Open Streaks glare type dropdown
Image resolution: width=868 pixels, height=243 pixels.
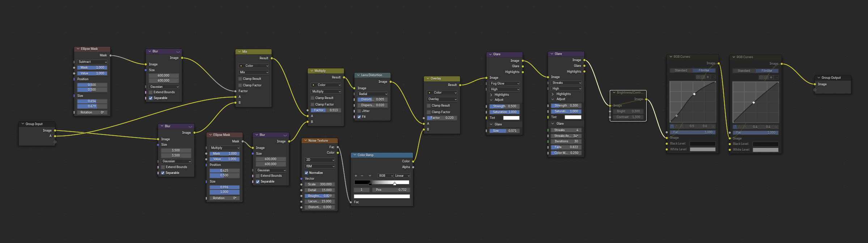click(x=566, y=83)
